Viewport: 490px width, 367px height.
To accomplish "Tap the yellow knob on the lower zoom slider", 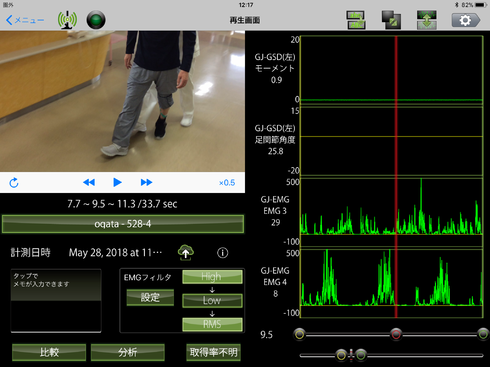I will pos(341,355).
